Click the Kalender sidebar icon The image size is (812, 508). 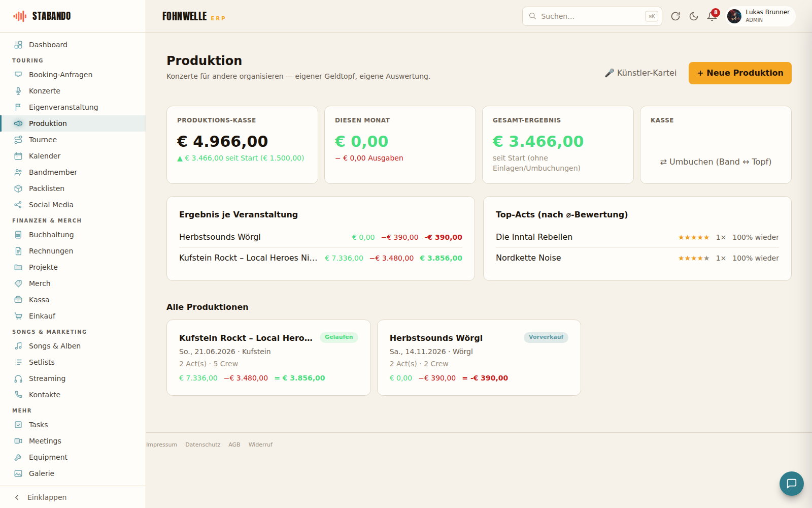18,156
